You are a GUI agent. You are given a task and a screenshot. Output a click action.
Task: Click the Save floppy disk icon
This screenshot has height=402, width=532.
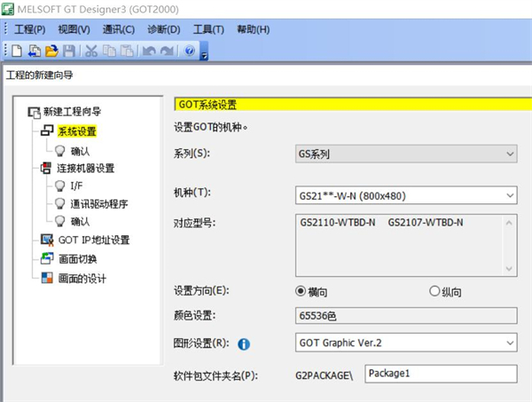click(69, 51)
